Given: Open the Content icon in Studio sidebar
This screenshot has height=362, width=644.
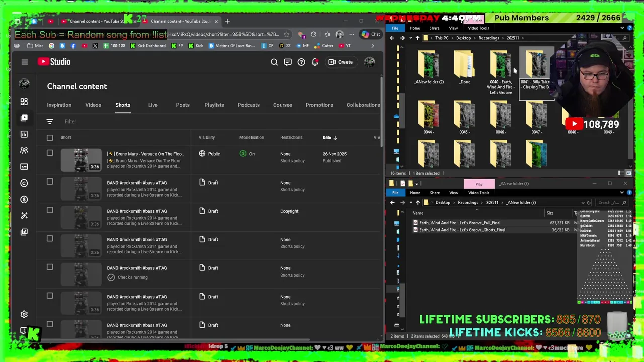Looking at the screenshot, I should (x=24, y=118).
